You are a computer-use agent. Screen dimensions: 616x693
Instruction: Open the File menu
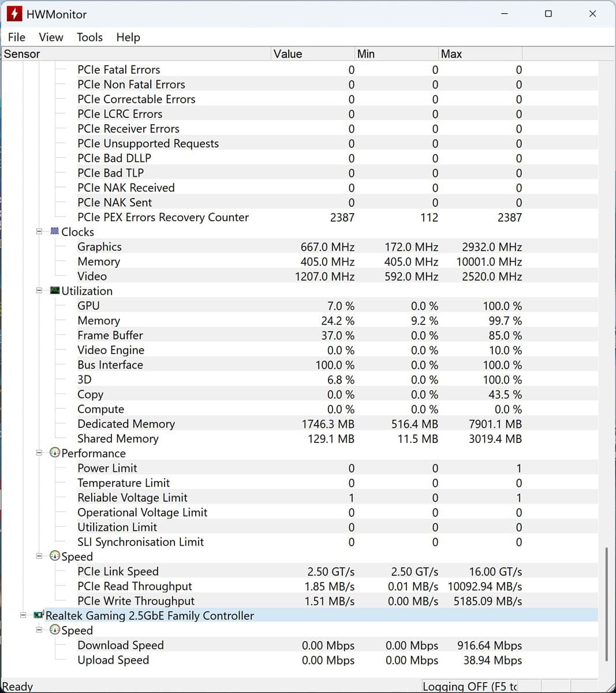point(16,37)
